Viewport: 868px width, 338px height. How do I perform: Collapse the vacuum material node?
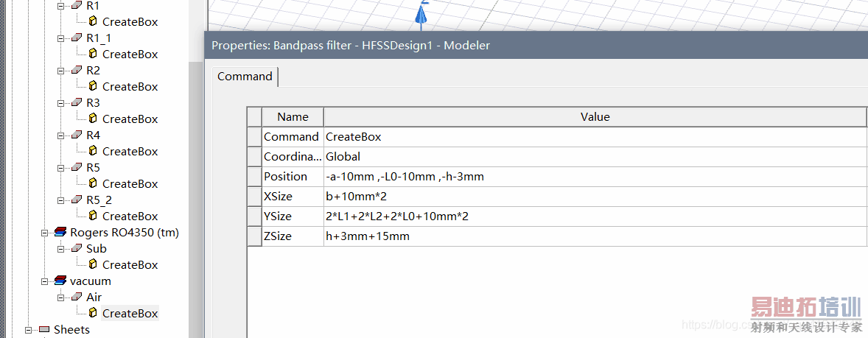click(44, 281)
